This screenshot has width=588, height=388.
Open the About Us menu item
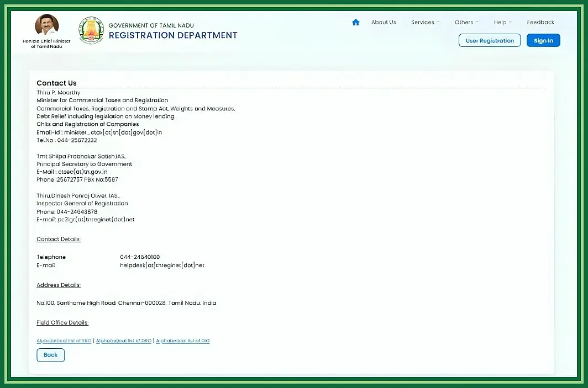pos(384,22)
